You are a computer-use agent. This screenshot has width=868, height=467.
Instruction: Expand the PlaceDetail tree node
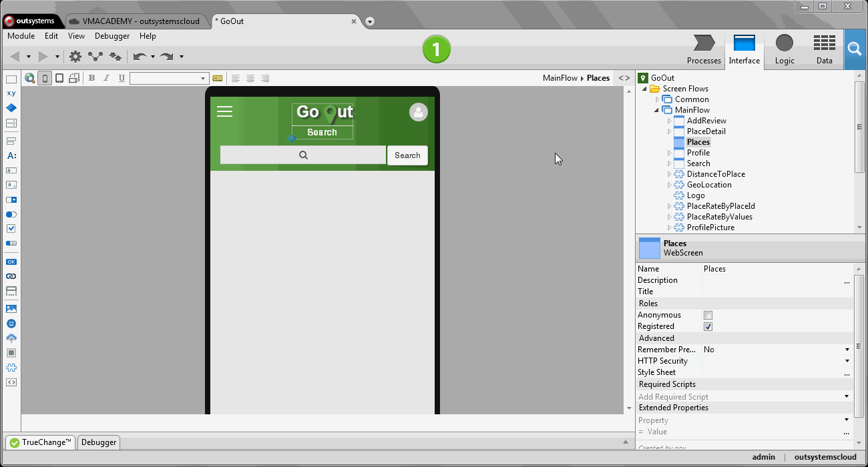[670, 131]
